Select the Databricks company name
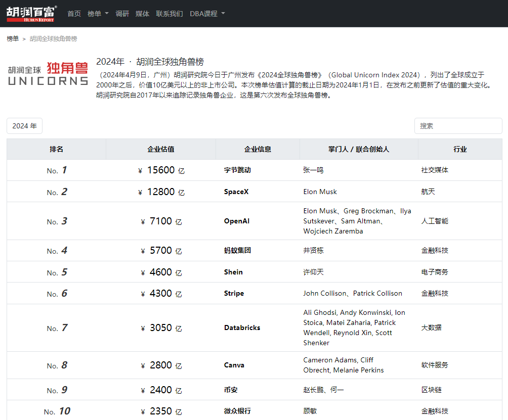This screenshot has width=508, height=420. pyautogui.click(x=242, y=328)
